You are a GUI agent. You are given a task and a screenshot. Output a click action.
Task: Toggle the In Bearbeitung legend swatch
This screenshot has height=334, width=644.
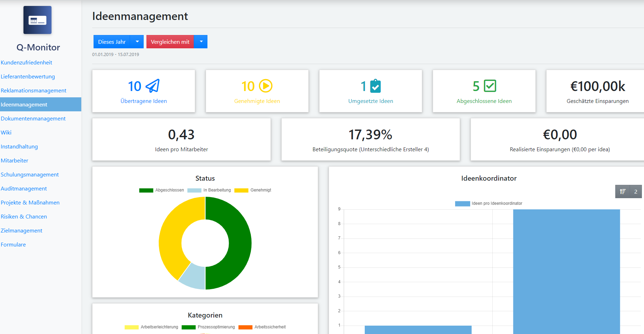[194, 190]
